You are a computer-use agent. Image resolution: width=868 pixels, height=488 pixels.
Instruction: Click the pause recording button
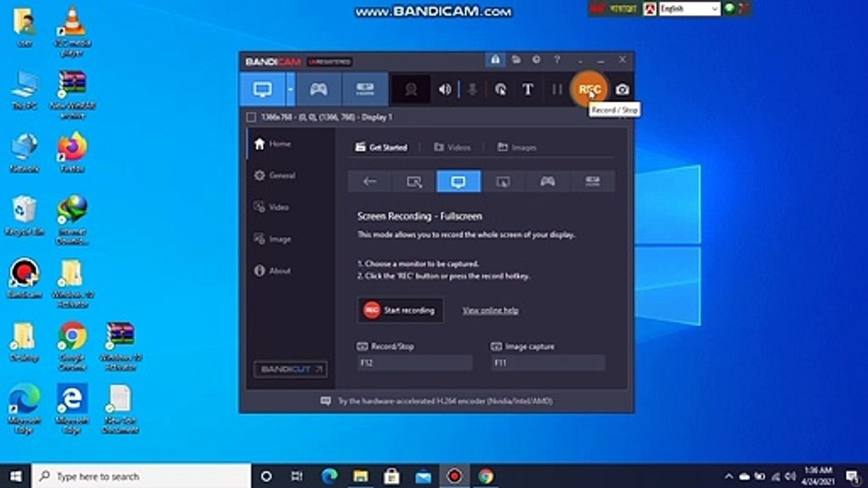click(557, 89)
